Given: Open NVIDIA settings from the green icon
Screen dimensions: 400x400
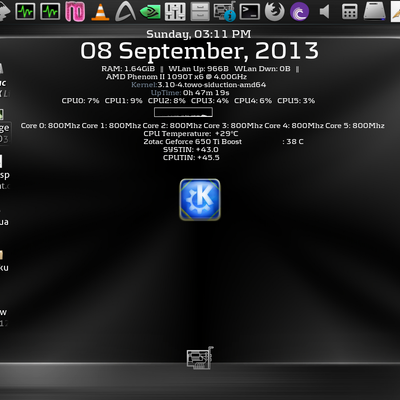Looking at the screenshot, I should click(x=150, y=12).
